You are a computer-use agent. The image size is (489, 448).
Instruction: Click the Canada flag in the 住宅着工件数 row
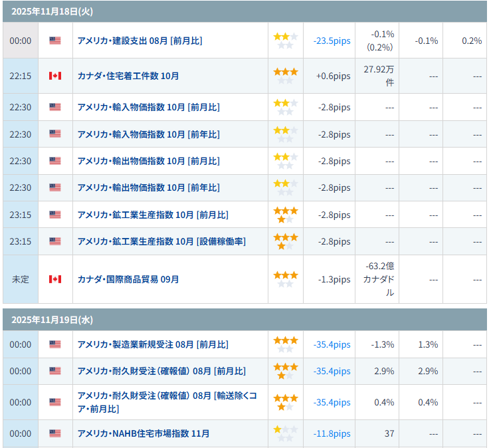55,76
